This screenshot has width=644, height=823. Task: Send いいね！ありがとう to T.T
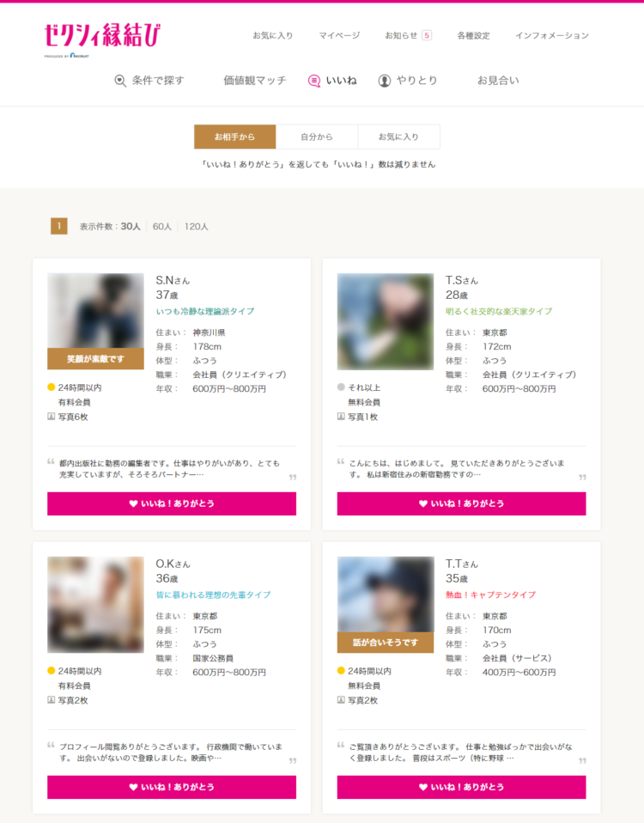click(461, 787)
